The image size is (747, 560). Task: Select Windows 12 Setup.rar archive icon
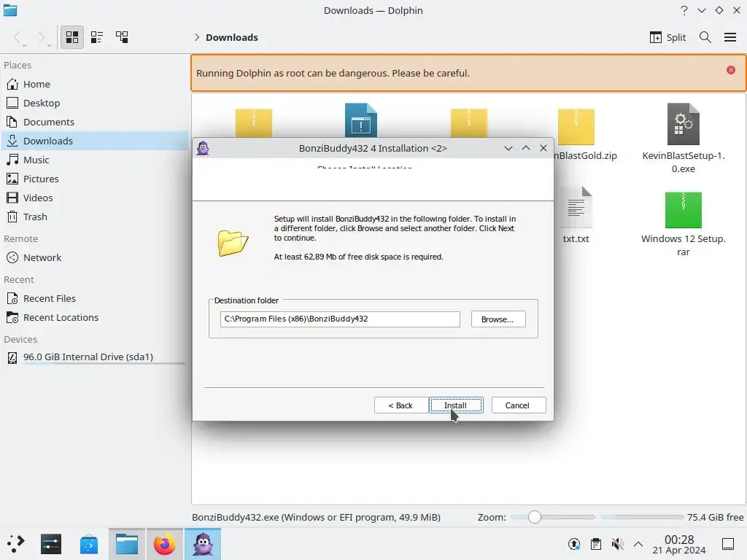[683, 210]
